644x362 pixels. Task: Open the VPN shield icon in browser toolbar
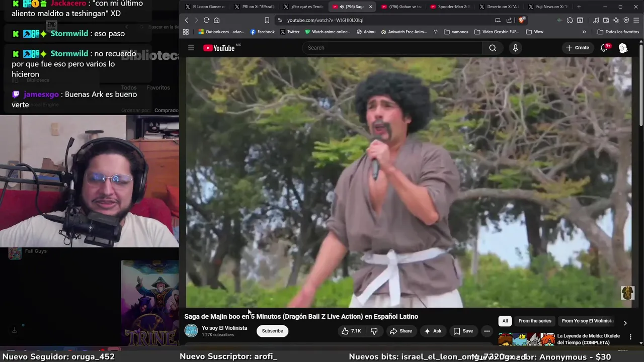pos(626,20)
